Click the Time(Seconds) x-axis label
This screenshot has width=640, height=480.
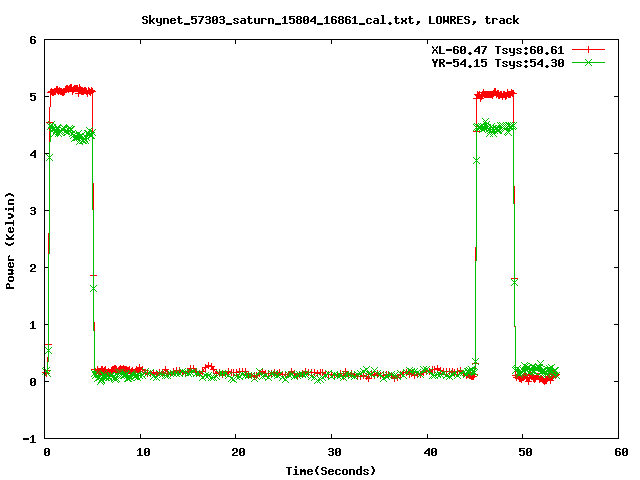pos(330,471)
